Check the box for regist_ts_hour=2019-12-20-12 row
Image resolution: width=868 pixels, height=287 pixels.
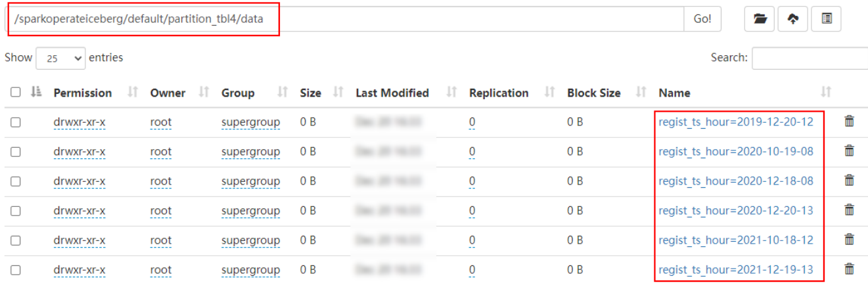(16, 122)
